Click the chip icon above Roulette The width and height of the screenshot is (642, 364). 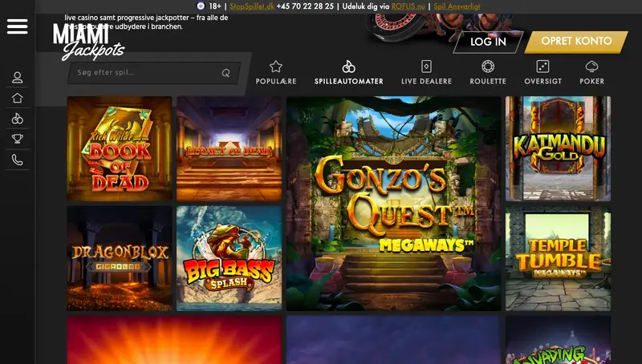pyautogui.click(x=488, y=67)
